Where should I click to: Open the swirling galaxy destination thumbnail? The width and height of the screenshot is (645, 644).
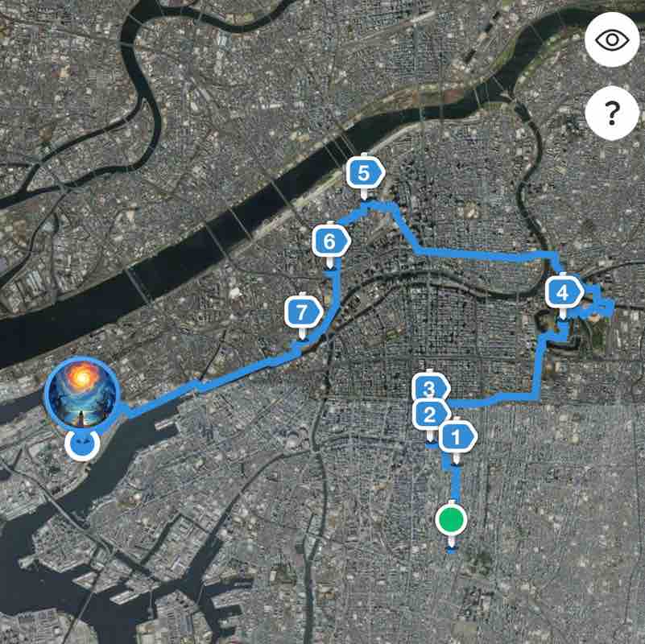(x=83, y=393)
